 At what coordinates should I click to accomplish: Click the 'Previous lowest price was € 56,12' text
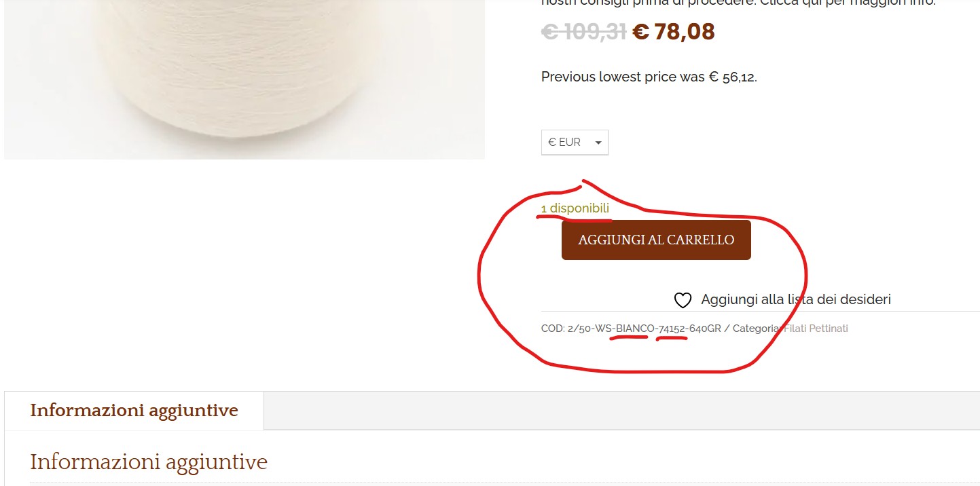coord(649,77)
